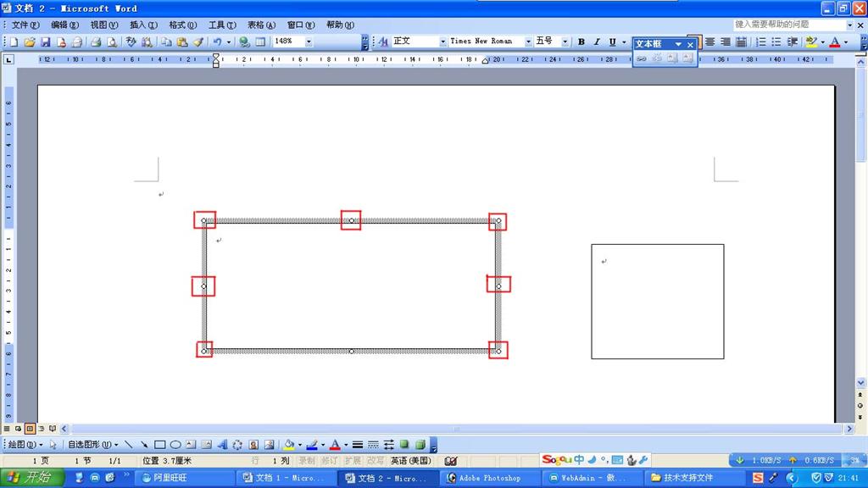Click the 开始 Start button
868x488 pixels.
point(30,478)
